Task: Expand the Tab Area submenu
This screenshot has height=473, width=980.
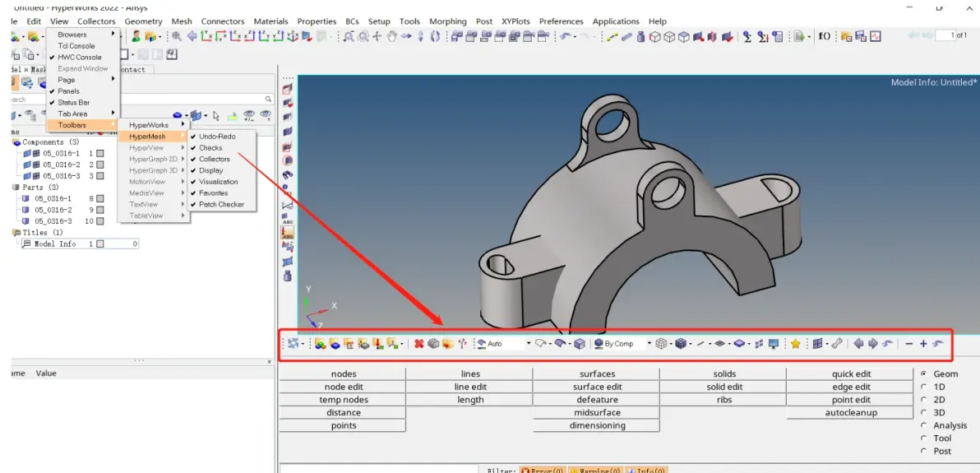Action: coord(82,114)
